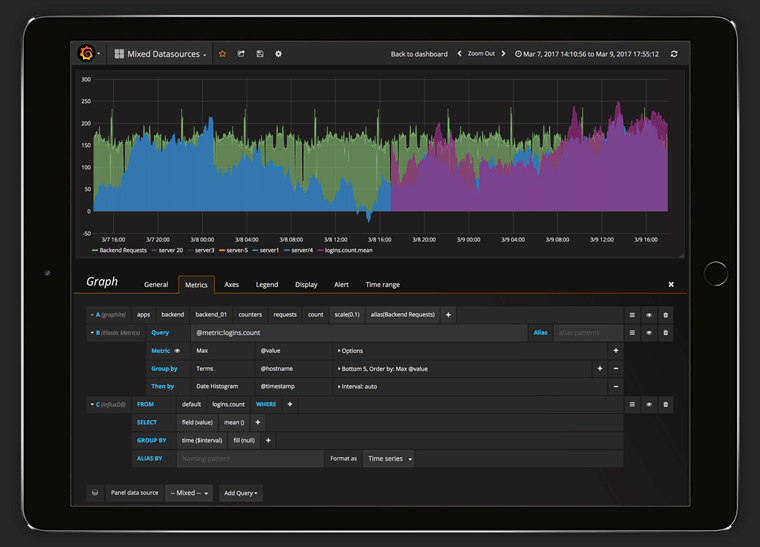Toggle visibility of query A
760x547 pixels.
point(649,315)
